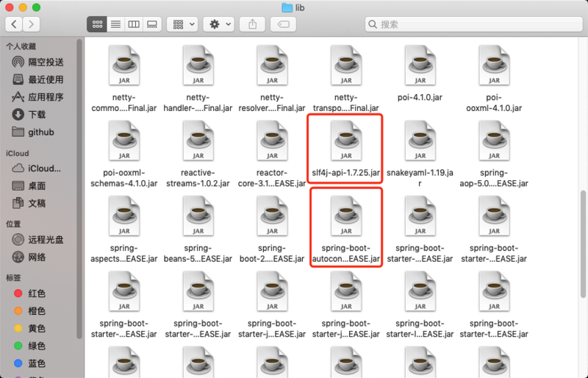Select reactor-core-3.1...EASE.jar file icon
The image size is (588, 378).
[272, 141]
